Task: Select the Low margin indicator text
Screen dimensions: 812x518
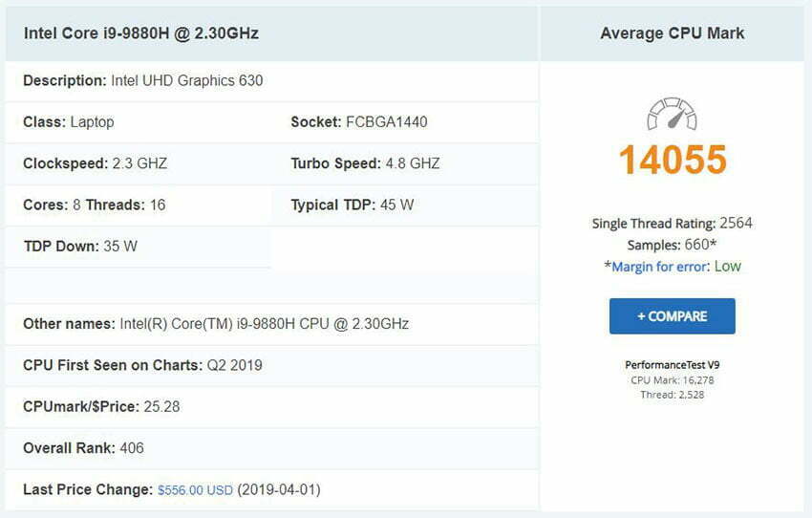Action: click(x=728, y=267)
